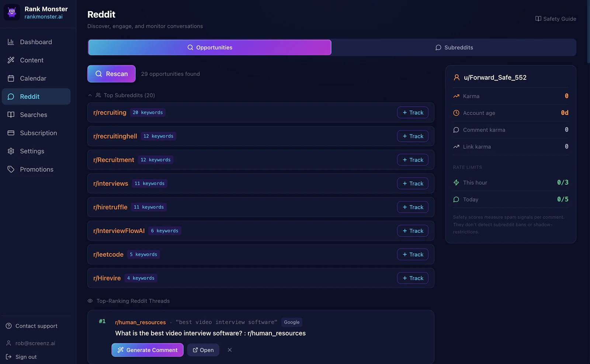The image size is (590, 364).
Task: Click the bubble icon beside Comment karma
Action: (x=456, y=130)
